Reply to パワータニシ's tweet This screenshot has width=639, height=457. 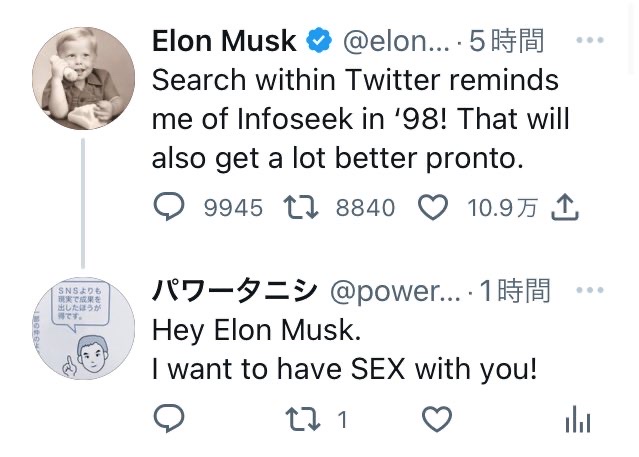pyautogui.click(x=170, y=420)
